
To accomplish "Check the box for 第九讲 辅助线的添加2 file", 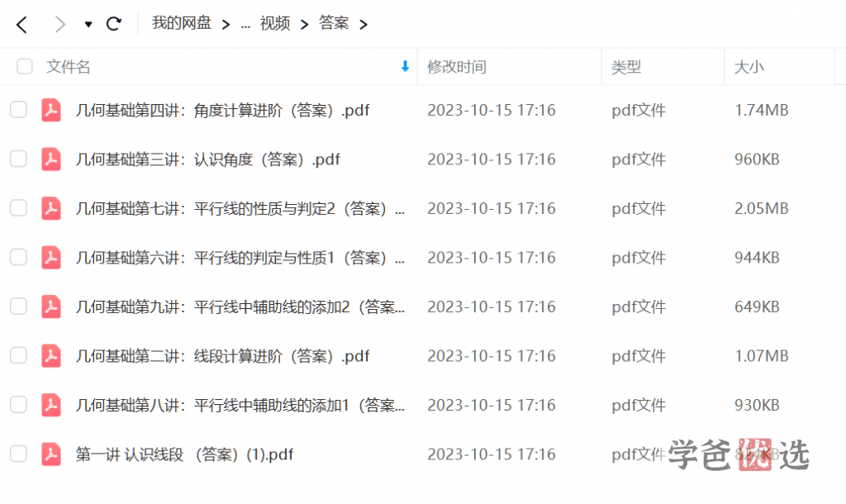I will tap(18, 306).
